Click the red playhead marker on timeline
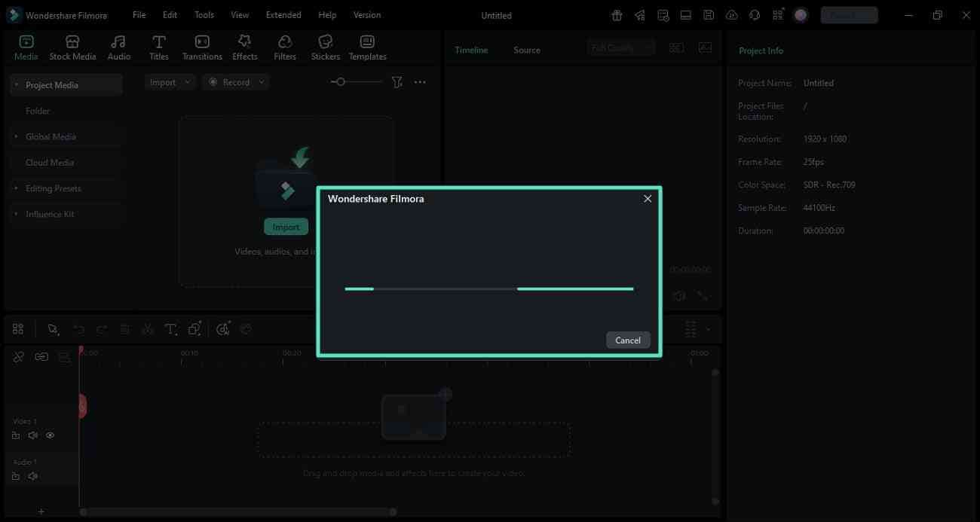This screenshot has height=522, width=980. point(82,407)
